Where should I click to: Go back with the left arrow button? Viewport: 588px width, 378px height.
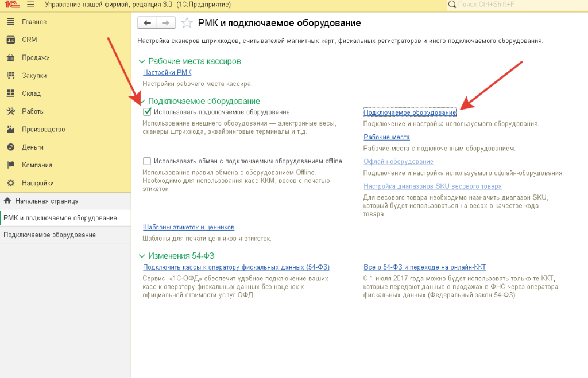(148, 23)
